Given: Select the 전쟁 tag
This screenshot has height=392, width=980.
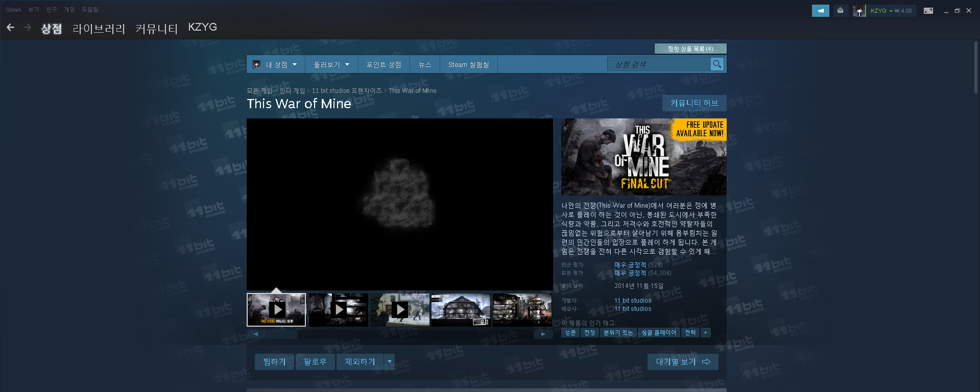Looking at the screenshot, I should point(590,333).
